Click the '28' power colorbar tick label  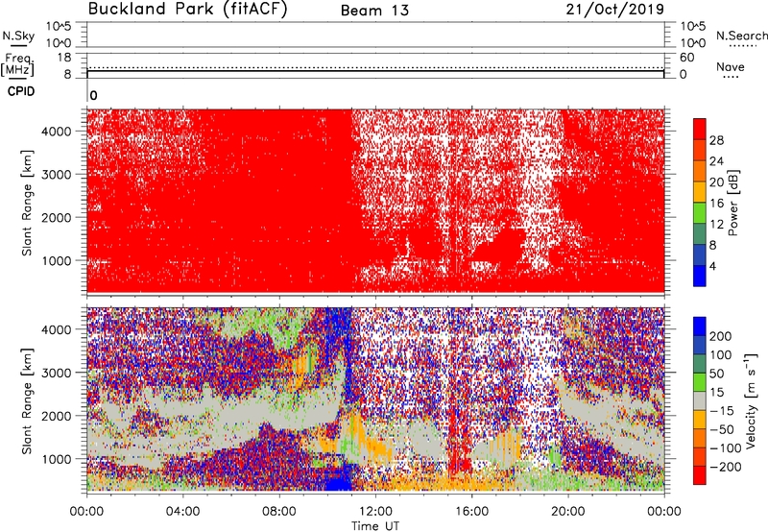pos(716,140)
